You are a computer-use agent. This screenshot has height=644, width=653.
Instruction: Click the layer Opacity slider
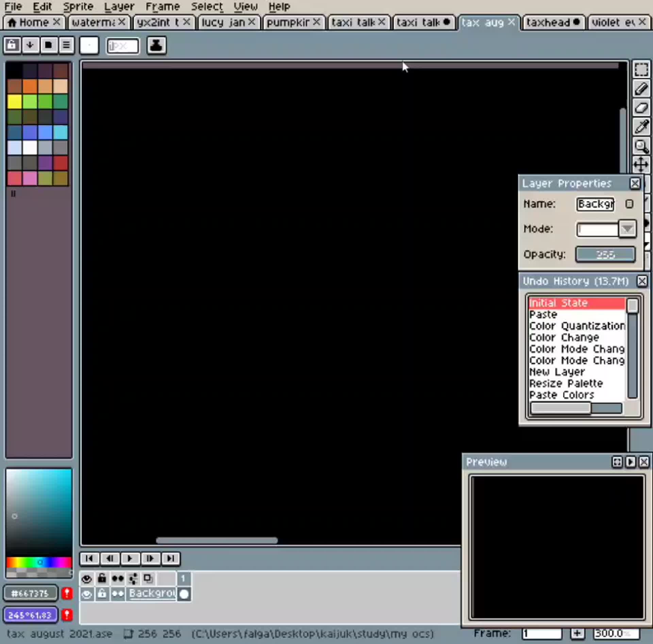pyautogui.click(x=605, y=254)
